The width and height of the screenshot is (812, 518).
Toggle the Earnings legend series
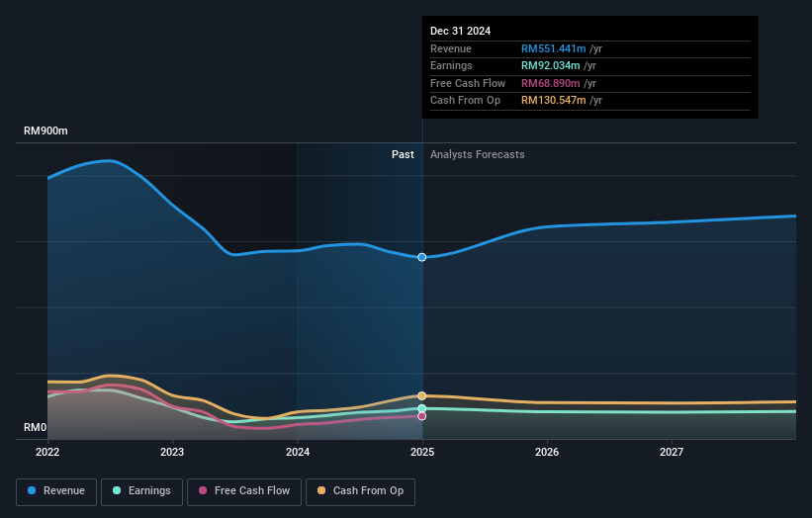[x=141, y=491]
